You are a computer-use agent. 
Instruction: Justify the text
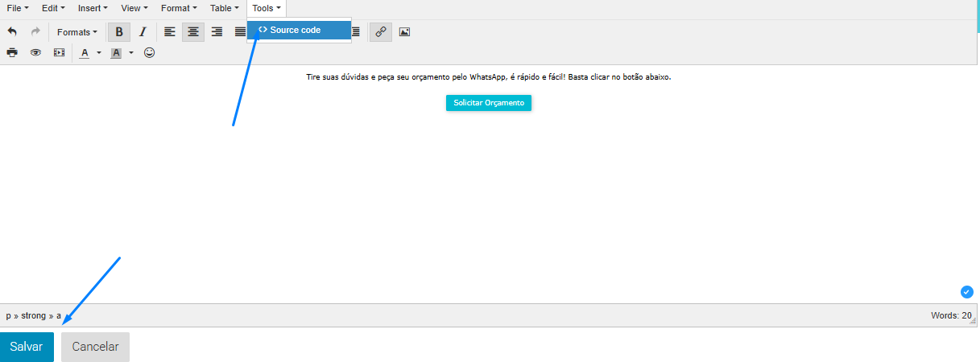point(239,32)
